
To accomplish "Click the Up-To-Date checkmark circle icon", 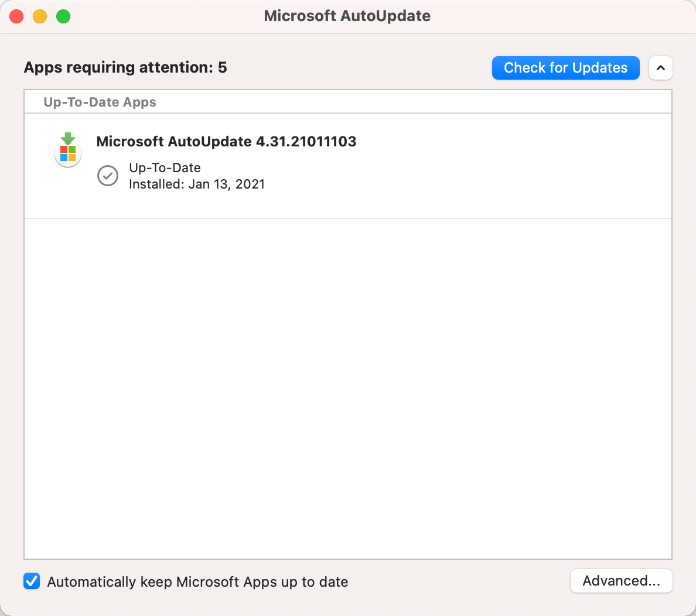I will [x=107, y=176].
